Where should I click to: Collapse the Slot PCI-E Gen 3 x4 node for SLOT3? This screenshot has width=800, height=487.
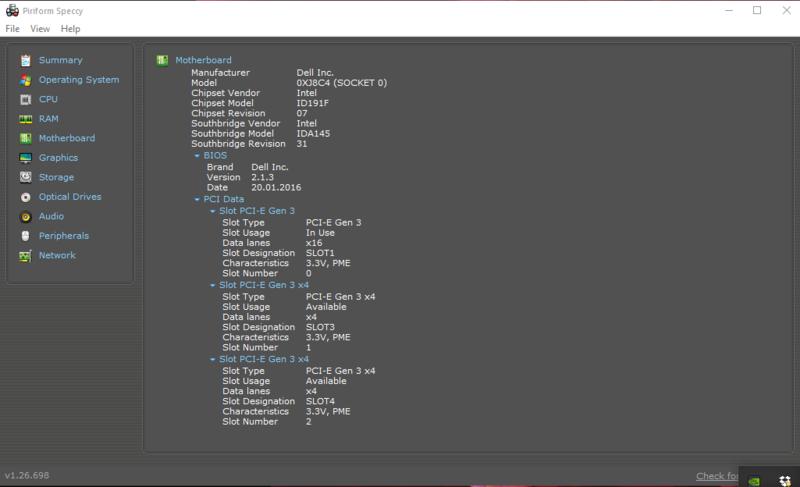[x=213, y=285]
